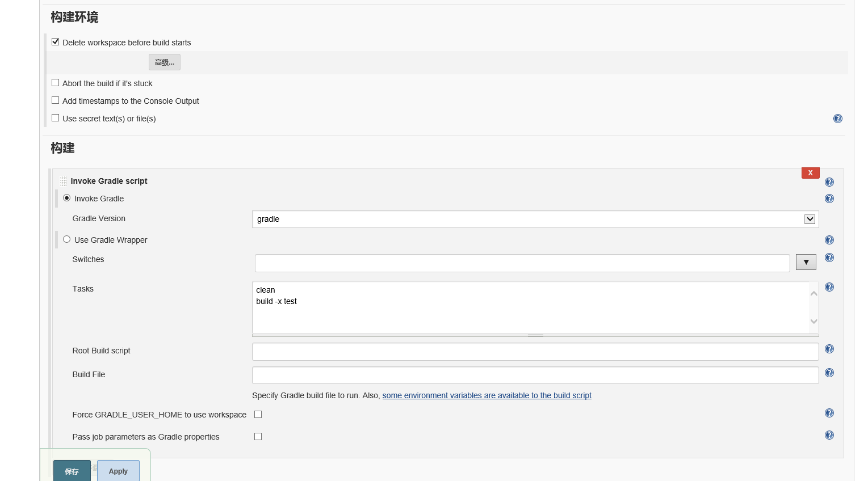
Task: Open help icon for Use Gradle Wrapper
Action: [x=829, y=240]
